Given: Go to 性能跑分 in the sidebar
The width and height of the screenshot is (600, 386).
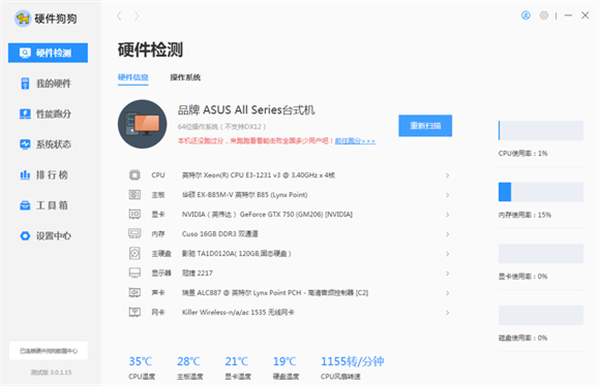Looking at the screenshot, I should (45, 114).
